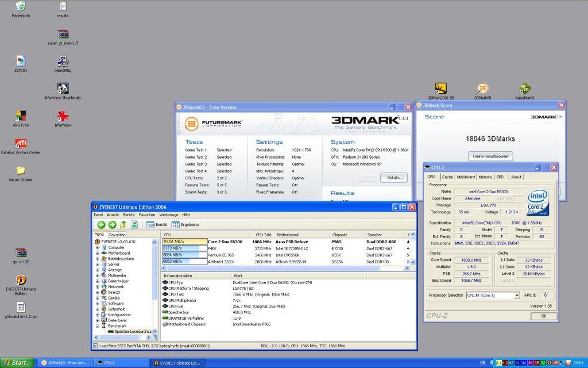Click OK in the CPU-Z window
The image size is (588, 368).
(544, 316)
